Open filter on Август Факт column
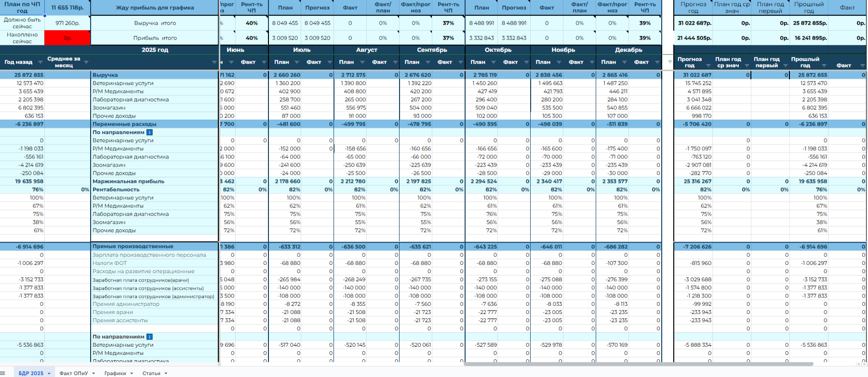Image resolution: width=868 pixels, height=377 pixels. (395, 62)
